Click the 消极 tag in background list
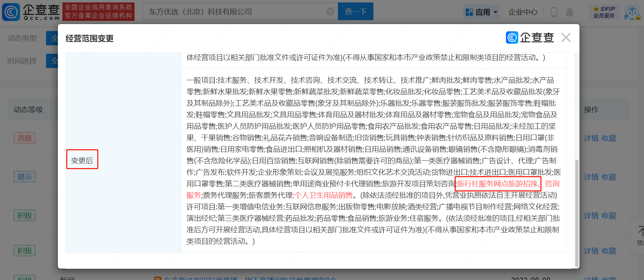The height and width of the screenshot is (280, 644). (25, 138)
